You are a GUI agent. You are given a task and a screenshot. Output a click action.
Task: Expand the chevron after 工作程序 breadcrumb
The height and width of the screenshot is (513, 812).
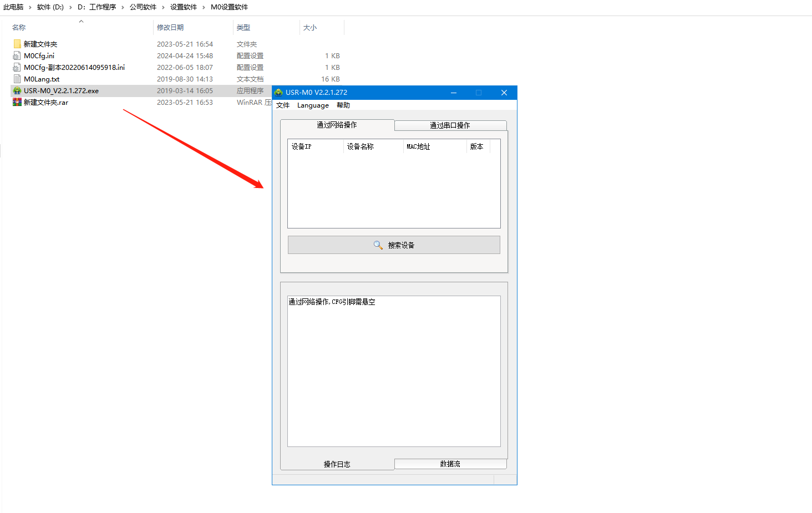click(x=123, y=7)
